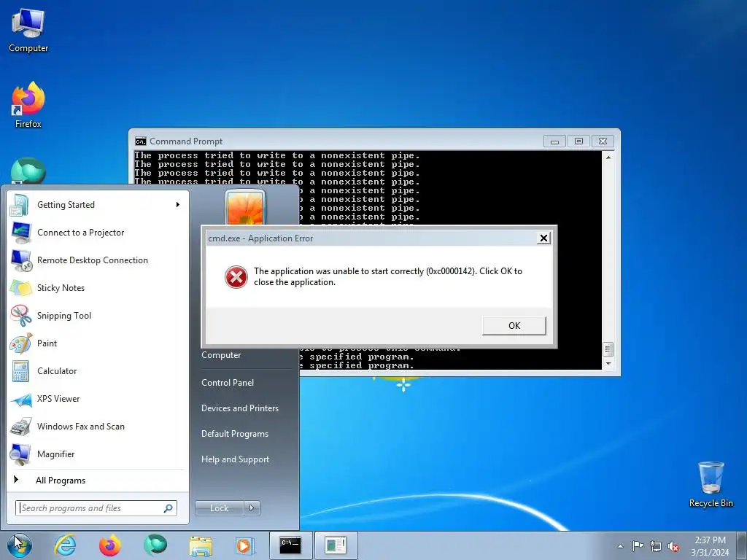Open Control Panel from Start menu
747x560 pixels.
click(228, 383)
